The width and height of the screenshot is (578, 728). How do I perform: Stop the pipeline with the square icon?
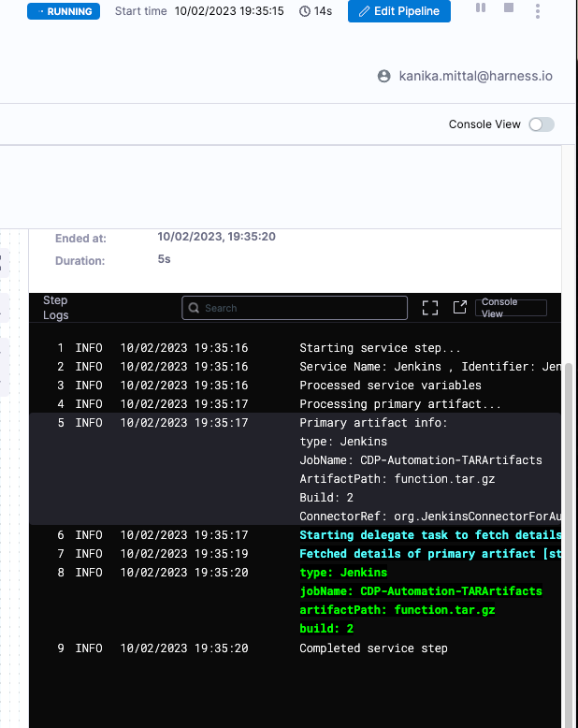coord(509,8)
